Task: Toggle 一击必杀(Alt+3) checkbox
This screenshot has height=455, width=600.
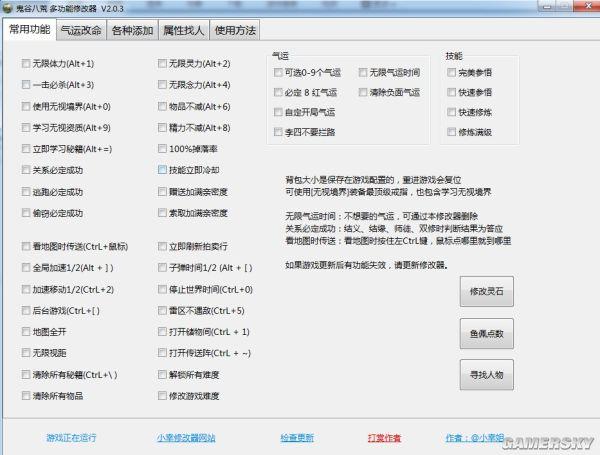Action: click(x=26, y=85)
